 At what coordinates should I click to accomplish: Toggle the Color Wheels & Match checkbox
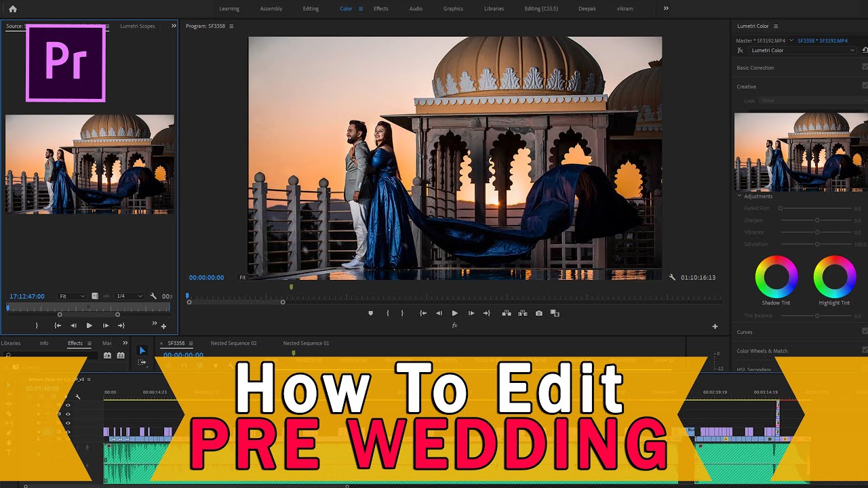pos(865,350)
